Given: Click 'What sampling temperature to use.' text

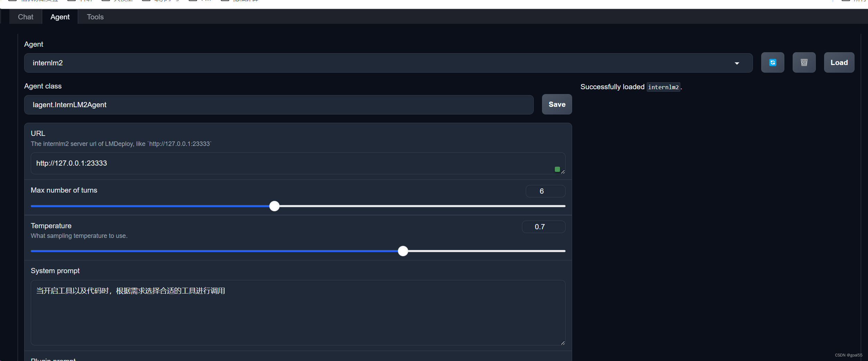Looking at the screenshot, I should [79, 236].
